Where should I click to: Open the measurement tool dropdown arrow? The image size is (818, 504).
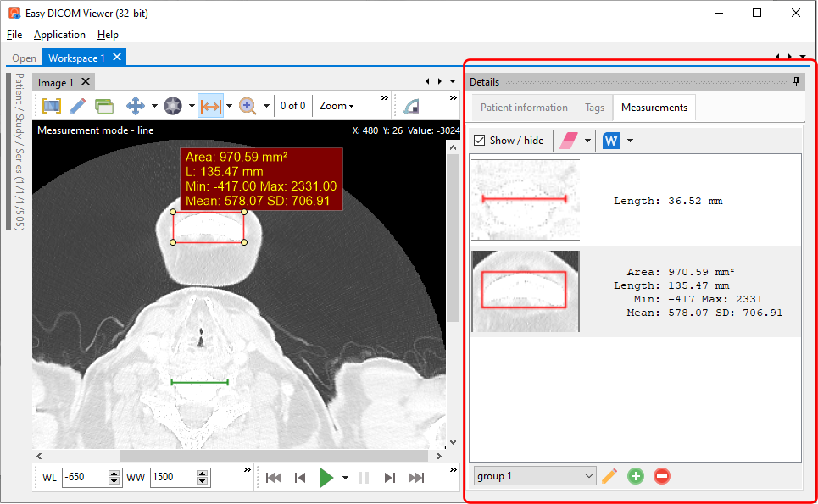229,106
